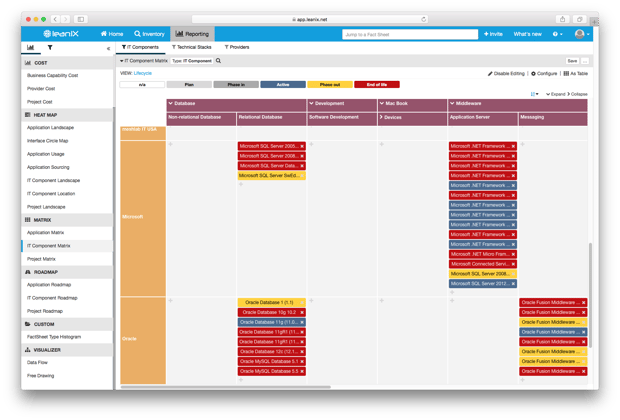The image size is (620, 420).
Task: Remove the Oracle Database 10g 10.2 tag
Action: 302,312
